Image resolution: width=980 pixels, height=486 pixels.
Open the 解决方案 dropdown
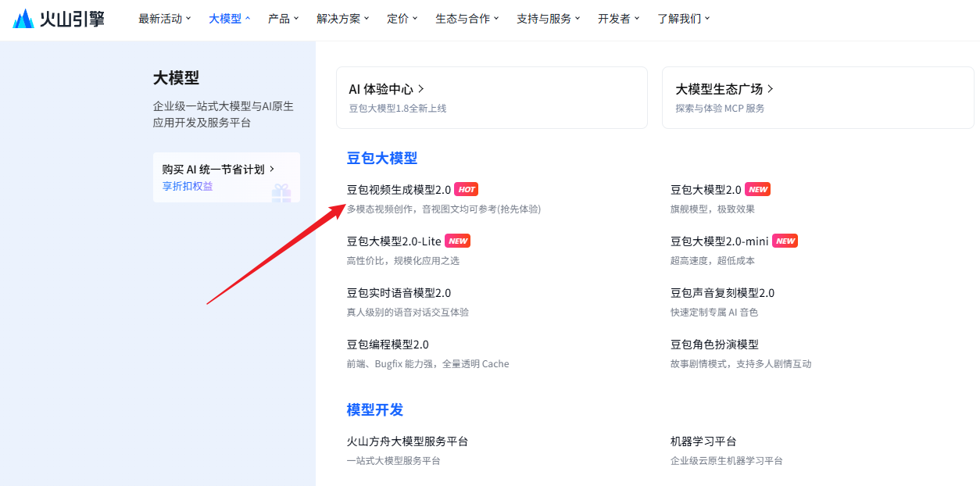point(343,19)
